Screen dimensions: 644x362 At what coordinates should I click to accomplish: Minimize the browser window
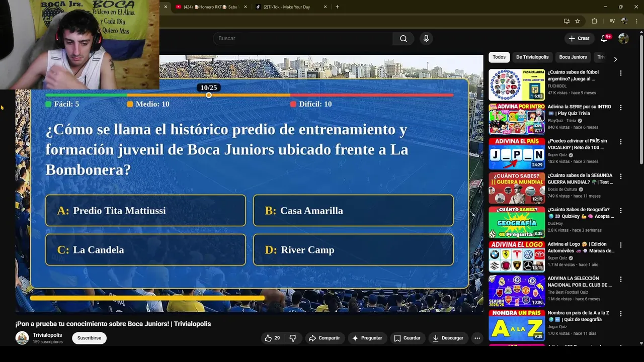click(605, 7)
